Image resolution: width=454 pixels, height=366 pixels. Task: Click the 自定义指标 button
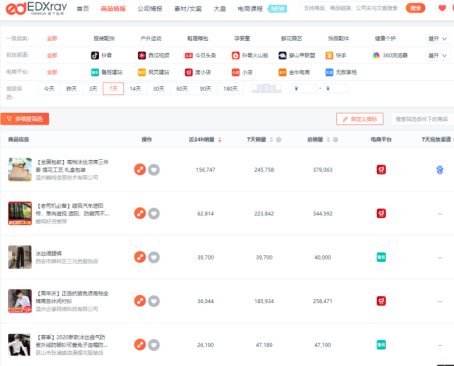pyautogui.click(x=360, y=119)
